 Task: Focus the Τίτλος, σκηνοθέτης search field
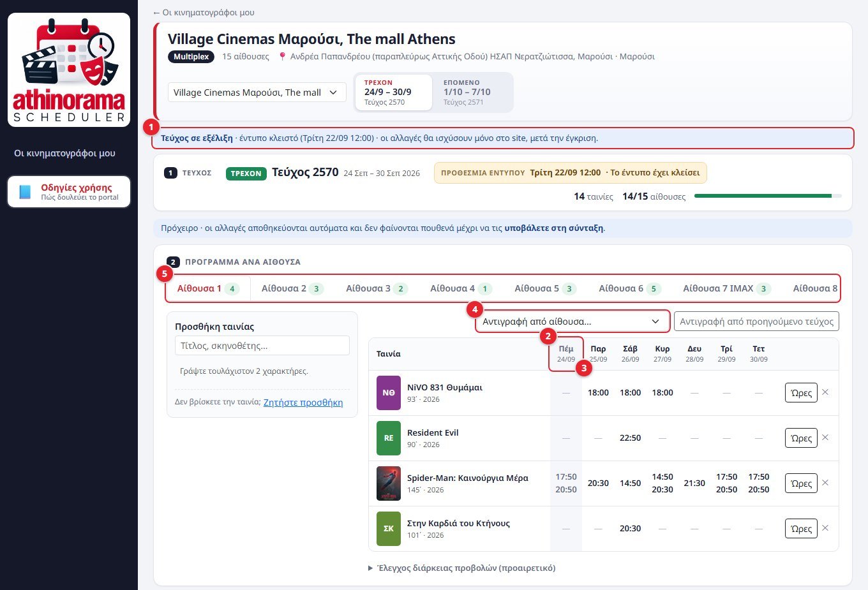pos(262,346)
